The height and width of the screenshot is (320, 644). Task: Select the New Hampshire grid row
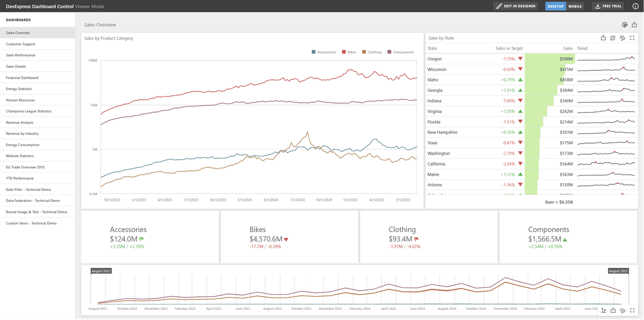532,132
